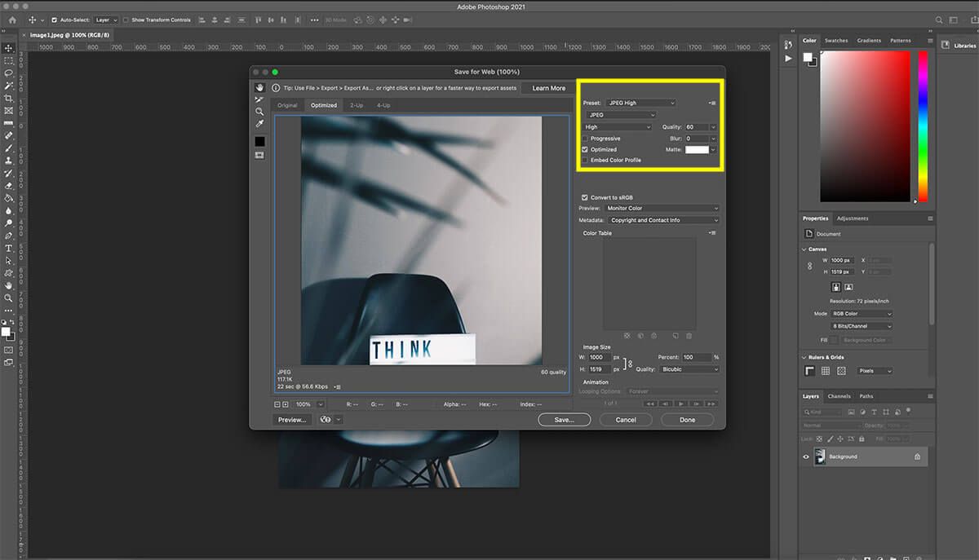
Task: Switch to the 2-Up tab
Action: 357,105
